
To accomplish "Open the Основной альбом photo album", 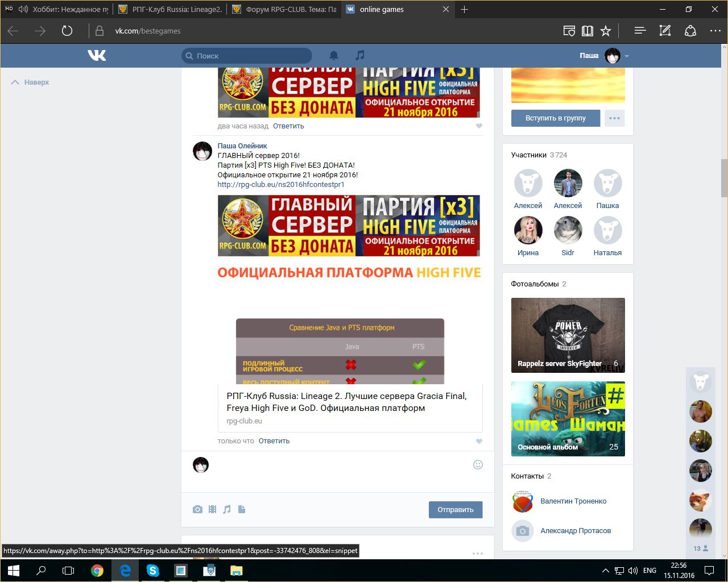I will coord(568,419).
